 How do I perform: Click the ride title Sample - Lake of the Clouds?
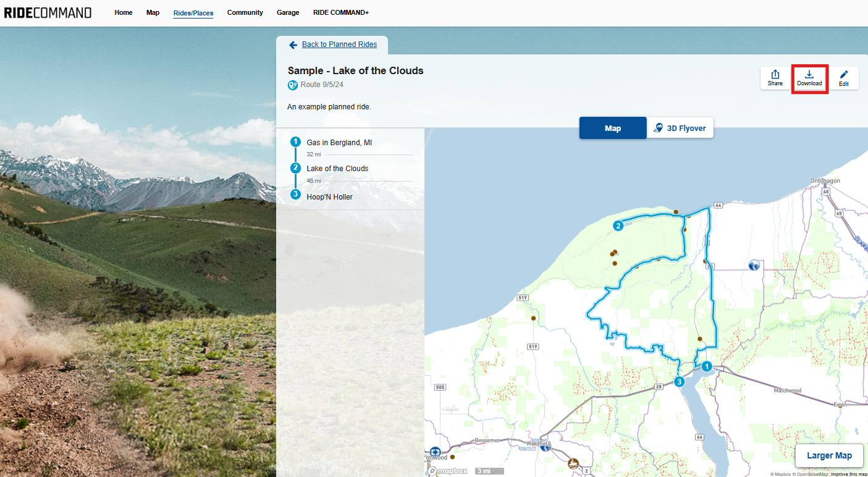[356, 70]
